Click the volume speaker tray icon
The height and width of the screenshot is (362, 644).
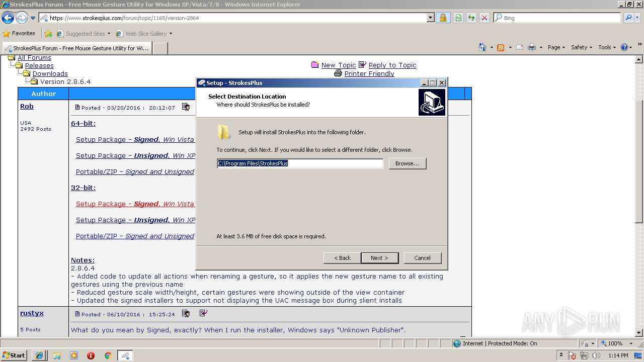[596, 355]
